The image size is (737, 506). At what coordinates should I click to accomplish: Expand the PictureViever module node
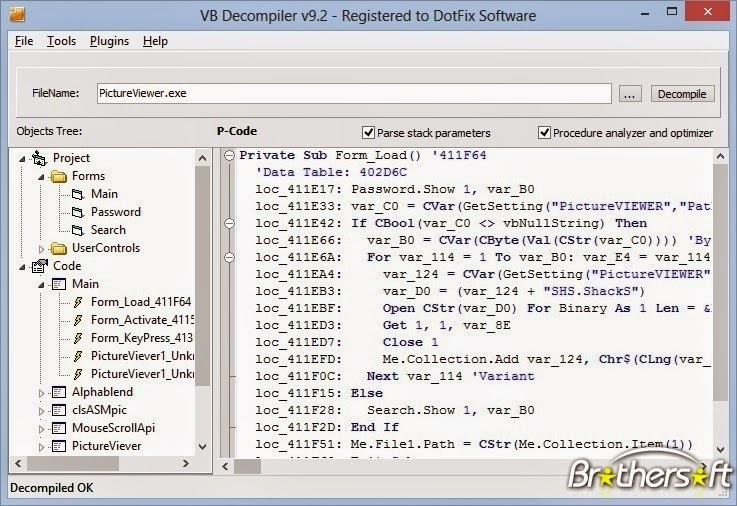(x=41, y=446)
